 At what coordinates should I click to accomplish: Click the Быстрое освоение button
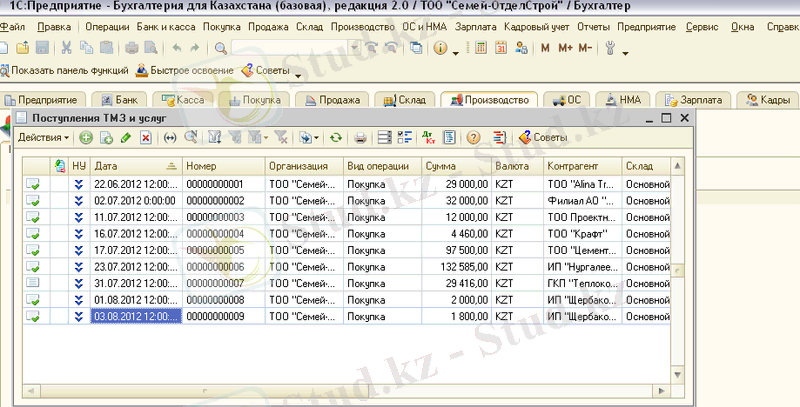click(x=184, y=71)
